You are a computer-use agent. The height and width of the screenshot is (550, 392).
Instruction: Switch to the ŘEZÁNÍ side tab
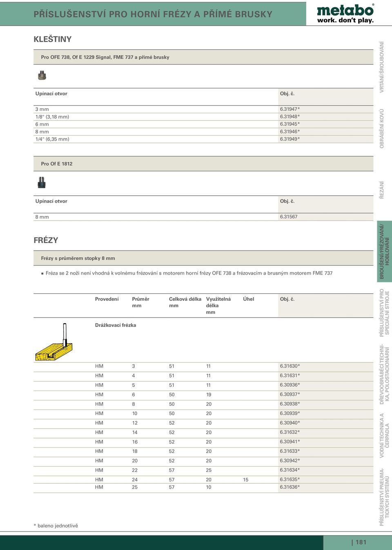pyautogui.click(x=382, y=190)
